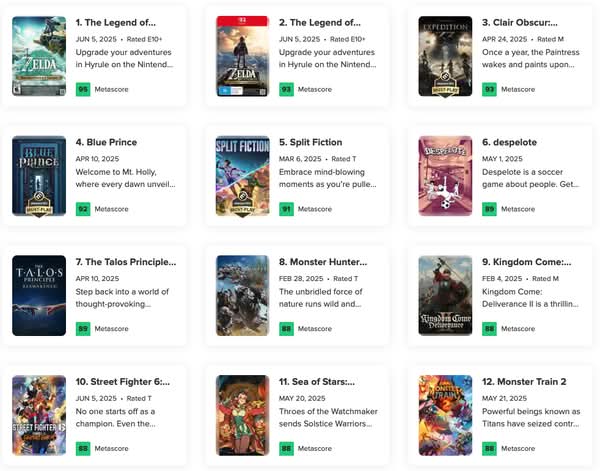Open the Kingdom Come Deliverance II cover
Viewport: 600px width, 471px height.
point(445,296)
